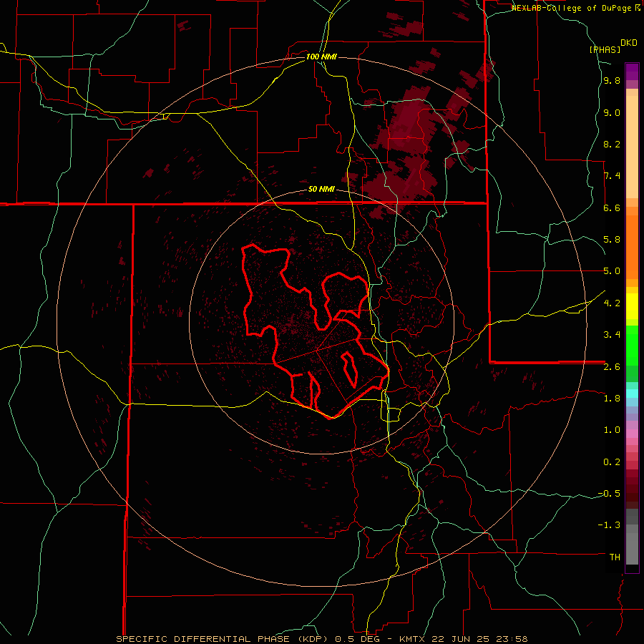Click the Specific Differential Phase KMTX caption
Viewport: 644px width, 644px height.
pos(321,639)
